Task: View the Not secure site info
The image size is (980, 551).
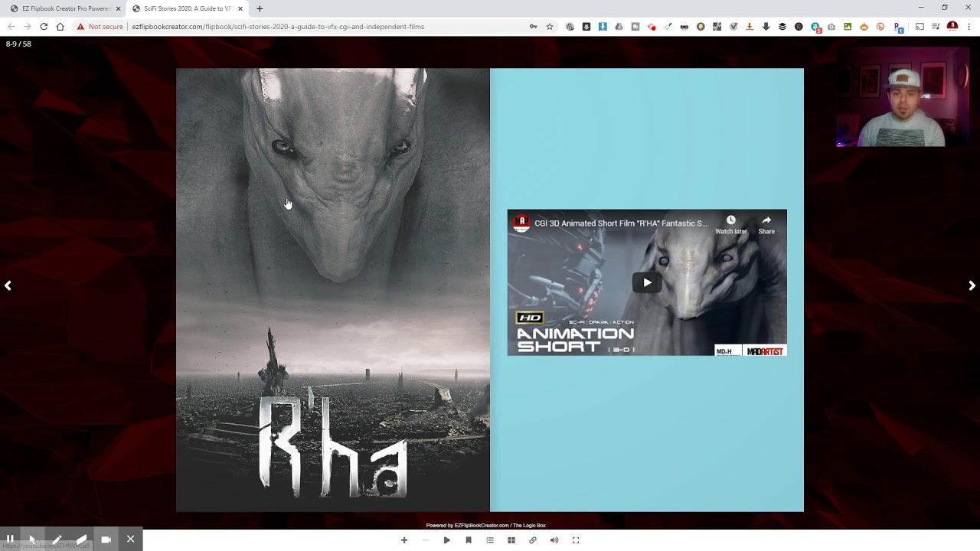Action: pyautogui.click(x=100, y=27)
